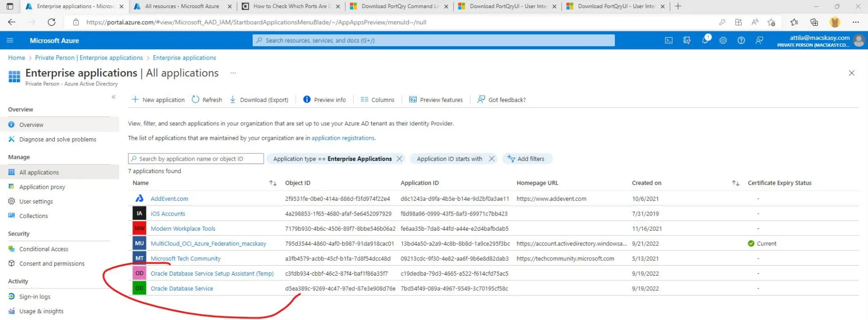Click Home breadcrumb
Screen dimensions: 868x320
(x=17, y=58)
